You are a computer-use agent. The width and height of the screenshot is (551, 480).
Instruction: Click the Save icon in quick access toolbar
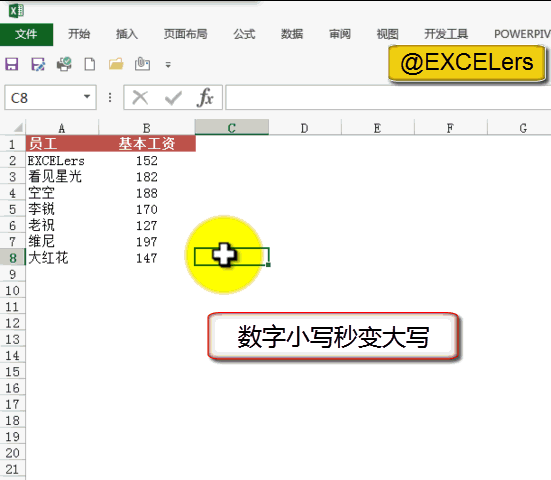click(12, 64)
